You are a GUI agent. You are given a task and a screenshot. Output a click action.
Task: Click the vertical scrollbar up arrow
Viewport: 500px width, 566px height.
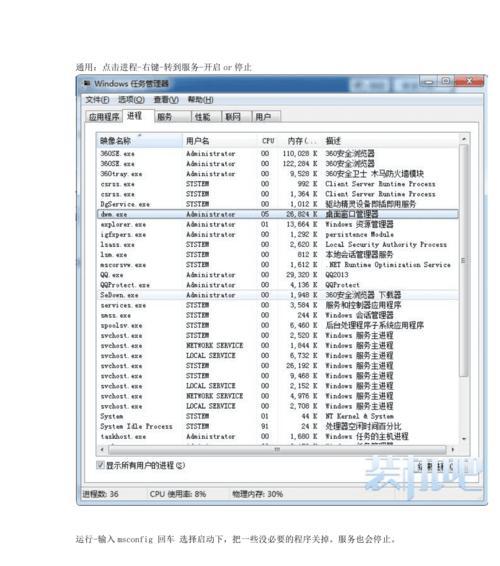(x=464, y=139)
